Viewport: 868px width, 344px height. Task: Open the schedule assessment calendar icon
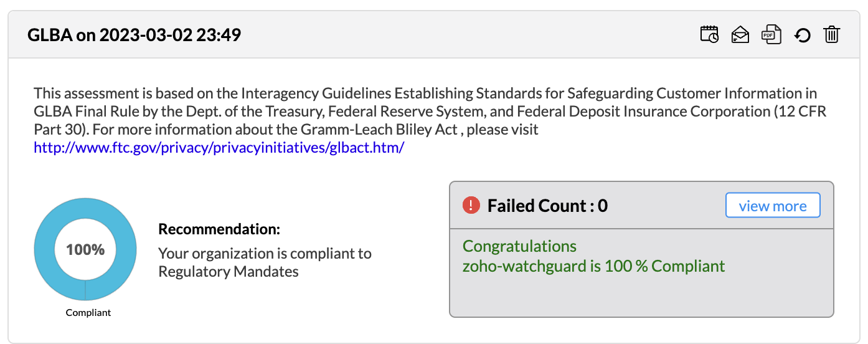(709, 34)
